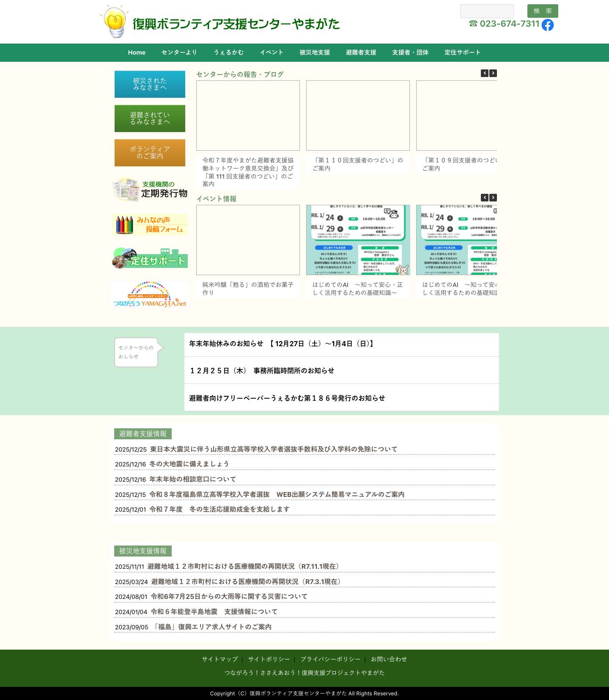Open うぇるかむ第186号発行のお知らせ notice
The image size is (609, 700).
pyautogui.click(x=287, y=398)
